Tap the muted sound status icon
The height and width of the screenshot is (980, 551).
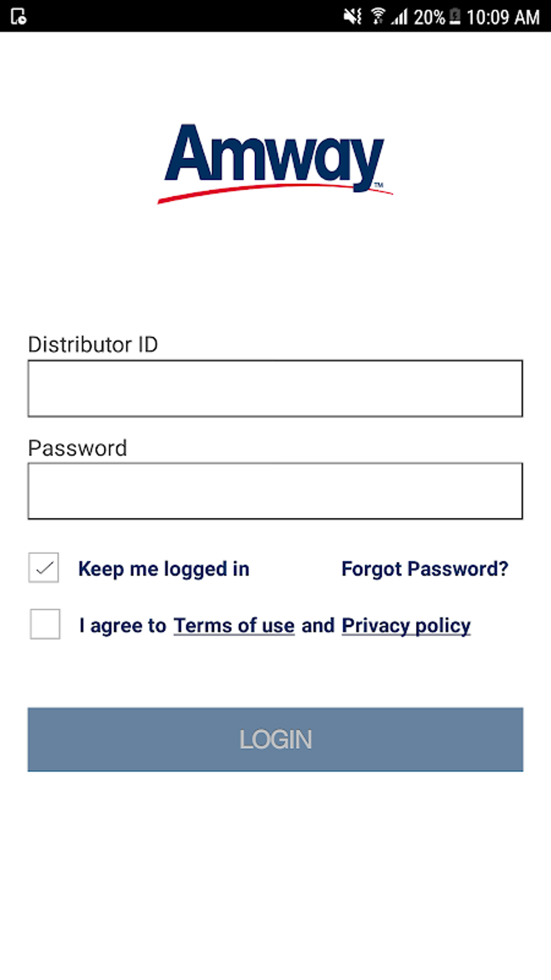click(x=353, y=17)
